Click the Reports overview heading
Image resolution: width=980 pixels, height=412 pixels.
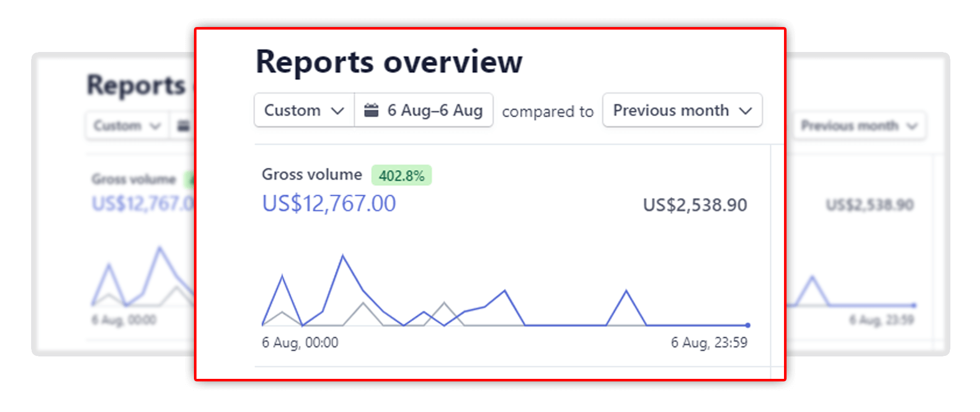pyautogui.click(x=389, y=62)
